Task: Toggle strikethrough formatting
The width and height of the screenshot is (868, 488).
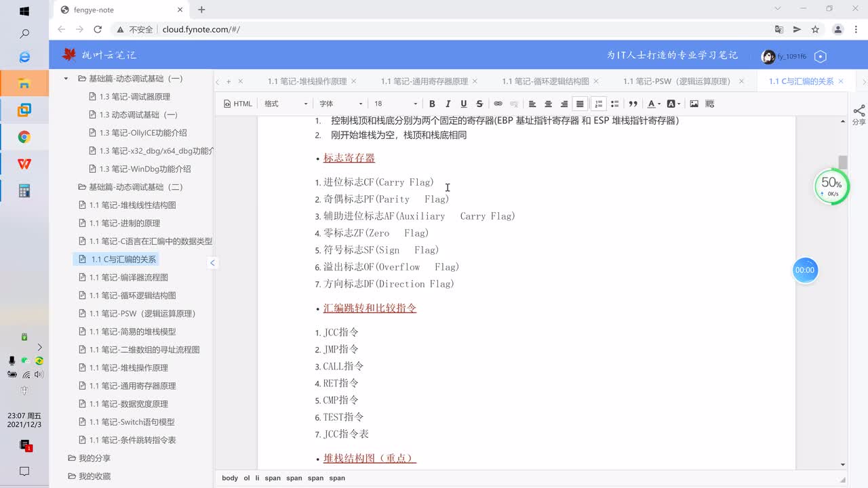Action: (479, 104)
